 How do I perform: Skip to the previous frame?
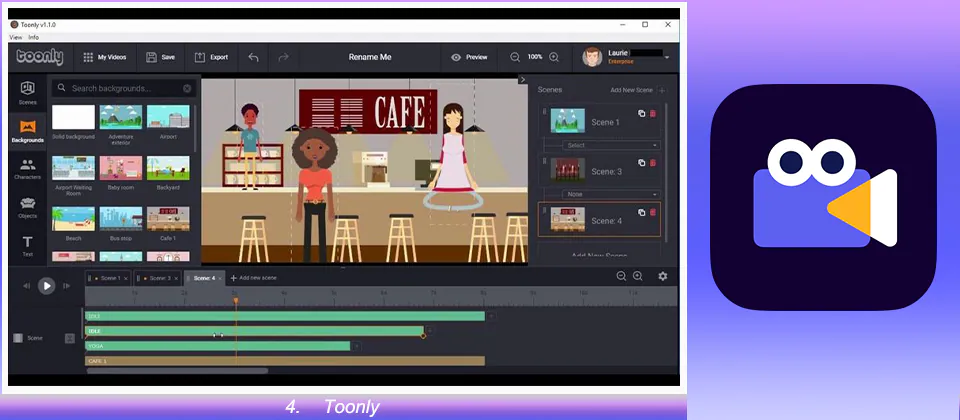27,285
